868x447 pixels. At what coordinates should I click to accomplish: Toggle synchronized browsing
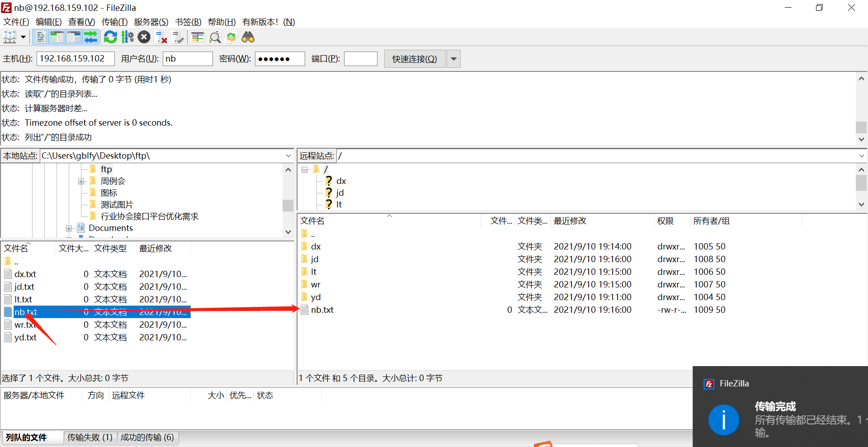[x=231, y=37]
